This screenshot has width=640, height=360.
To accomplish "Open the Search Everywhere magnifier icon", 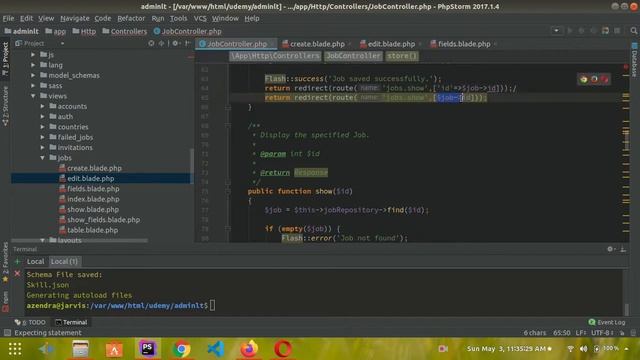I will [633, 31].
